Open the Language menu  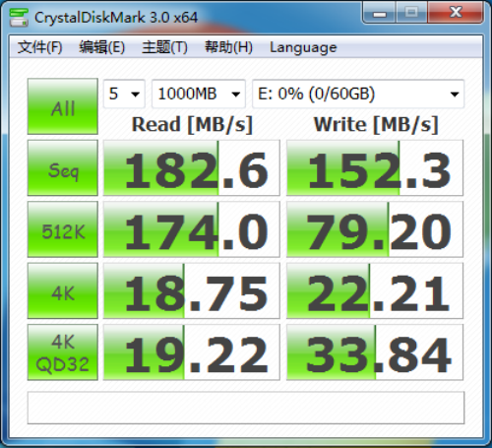303,47
